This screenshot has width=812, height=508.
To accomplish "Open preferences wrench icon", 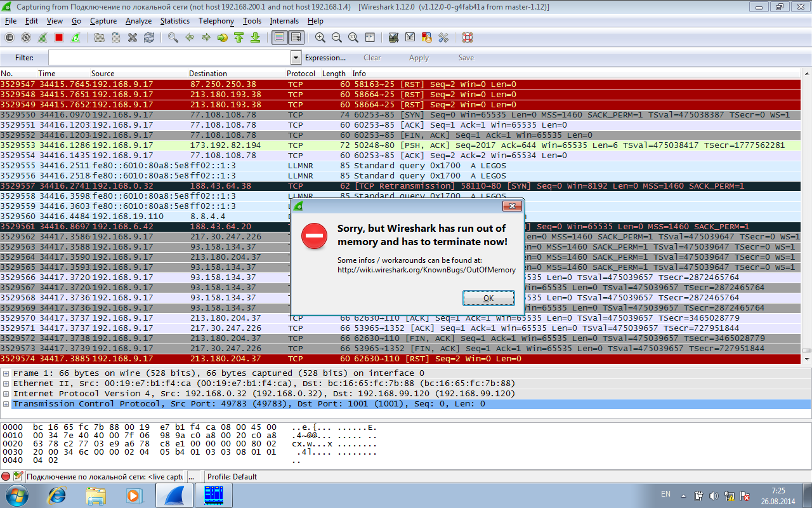I will pyautogui.click(x=443, y=37).
